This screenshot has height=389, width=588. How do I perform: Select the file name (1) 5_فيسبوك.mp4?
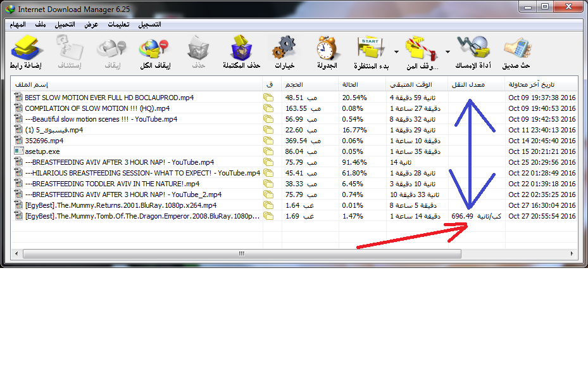click(x=54, y=130)
